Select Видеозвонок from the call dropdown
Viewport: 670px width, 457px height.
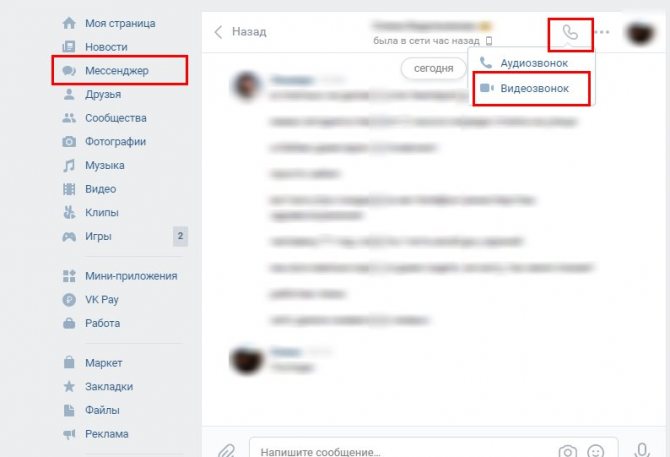coord(532,88)
